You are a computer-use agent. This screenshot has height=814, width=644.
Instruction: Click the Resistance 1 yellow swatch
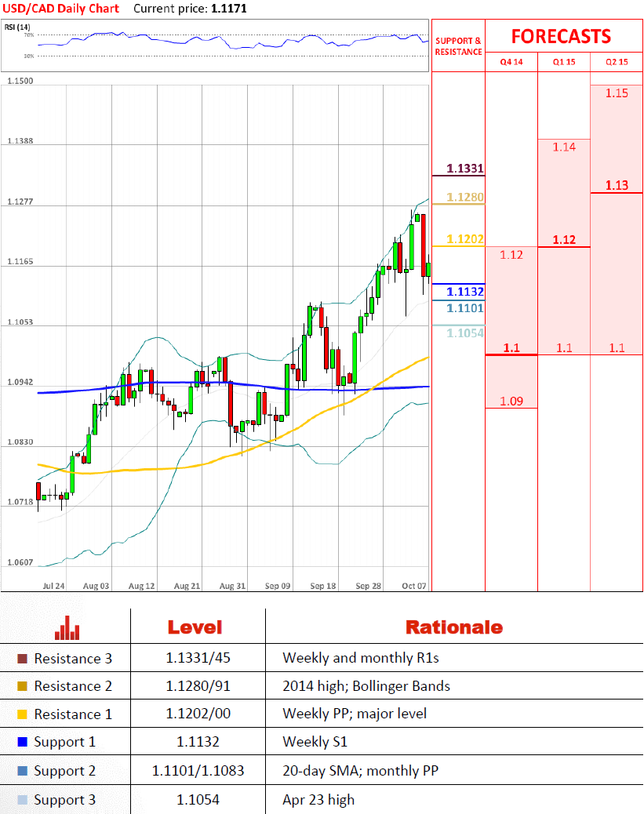point(22,714)
